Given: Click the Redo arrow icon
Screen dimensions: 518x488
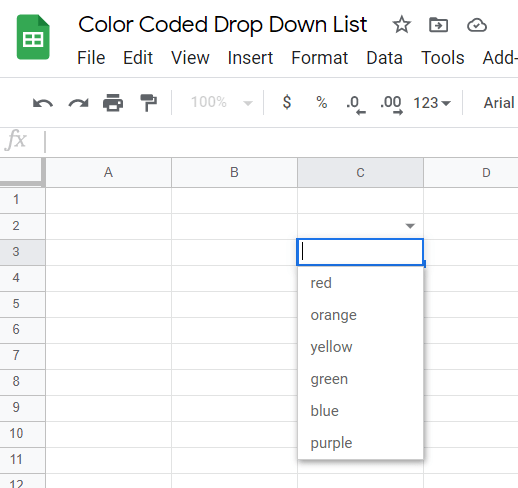Looking at the screenshot, I should tap(78, 103).
